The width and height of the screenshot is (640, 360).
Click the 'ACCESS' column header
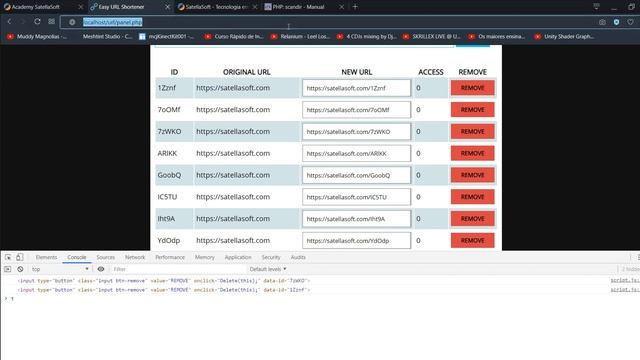point(431,72)
